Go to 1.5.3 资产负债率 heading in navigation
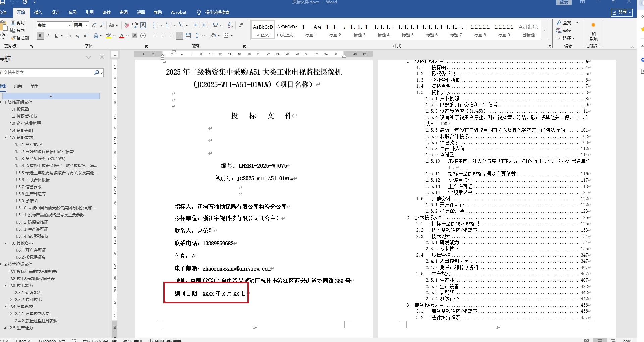This screenshot has width=644, height=342. pos(40,158)
